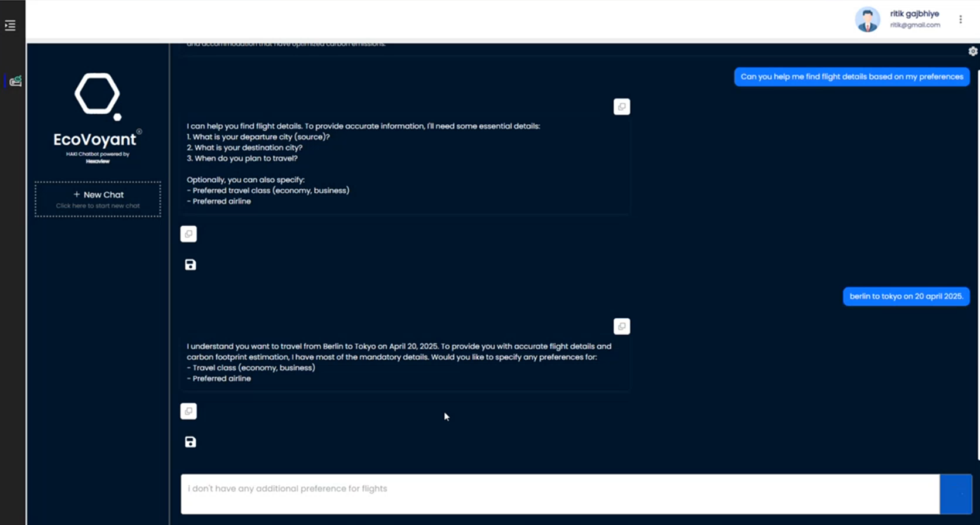
Task: Click the ritik@gmail.com email text
Action: coord(914,25)
